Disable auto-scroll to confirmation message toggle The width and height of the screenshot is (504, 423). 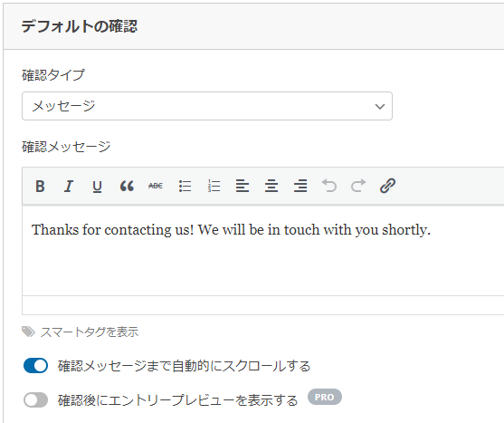(x=35, y=366)
